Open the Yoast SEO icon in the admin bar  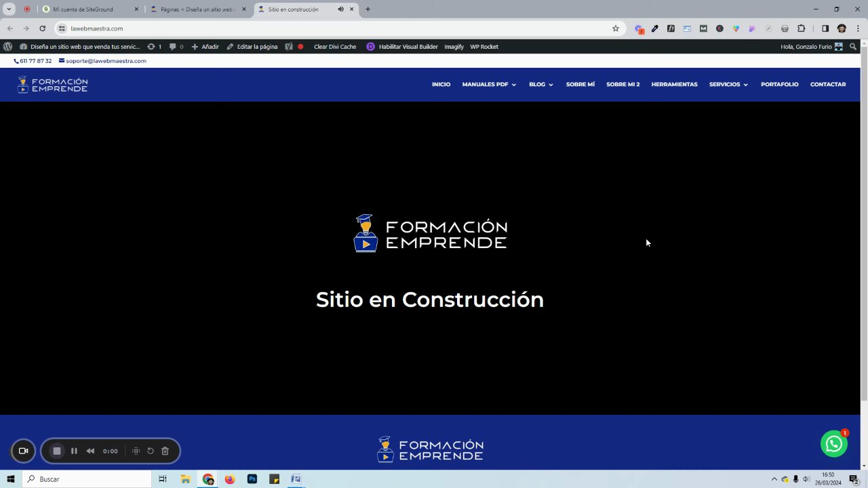click(289, 47)
